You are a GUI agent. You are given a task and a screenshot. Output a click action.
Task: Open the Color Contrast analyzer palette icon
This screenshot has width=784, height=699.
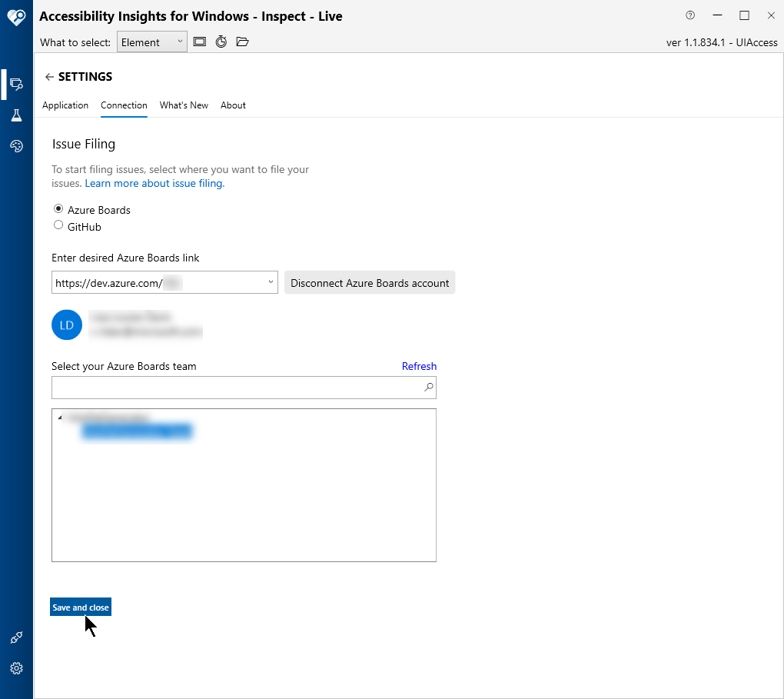[x=16, y=146]
